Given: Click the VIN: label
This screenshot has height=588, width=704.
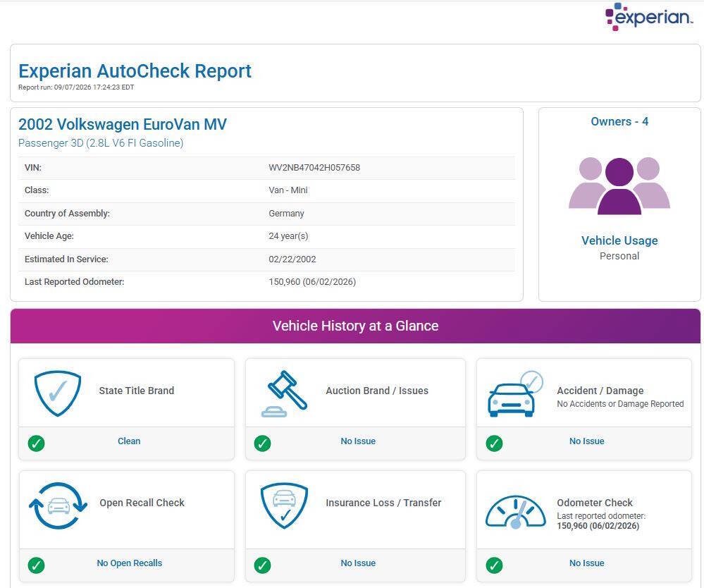Looking at the screenshot, I should pyautogui.click(x=33, y=168).
